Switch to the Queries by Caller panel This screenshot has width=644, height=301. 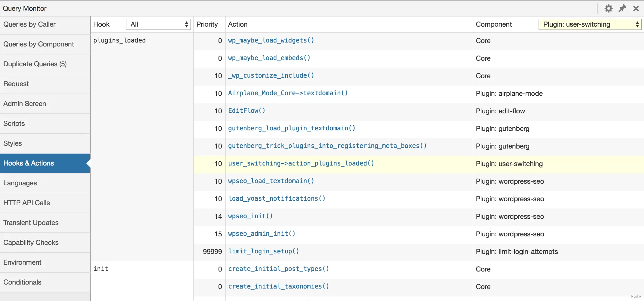pos(29,24)
